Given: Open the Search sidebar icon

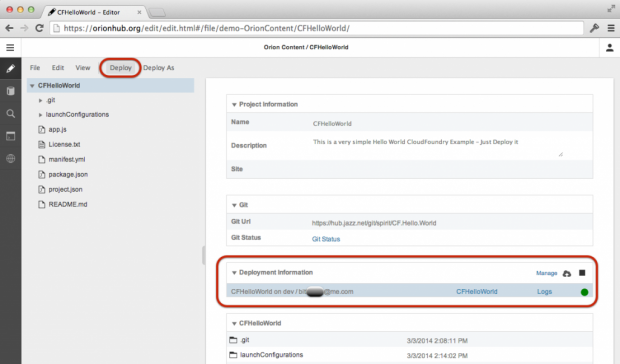Looking at the screenshot, I should click(x=11, y=114).
